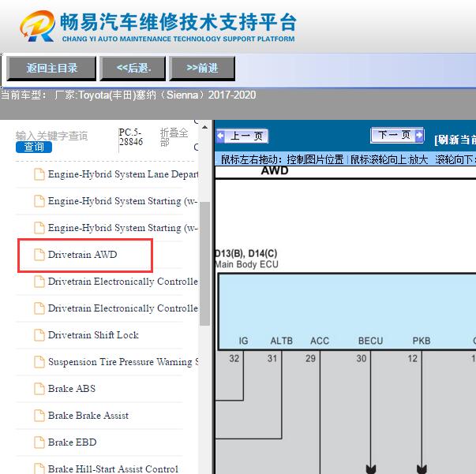Open Engine-Hybrid System Lane Departure item
The image size is (476, 474).
pyautogui.click(x=122, y=174)
